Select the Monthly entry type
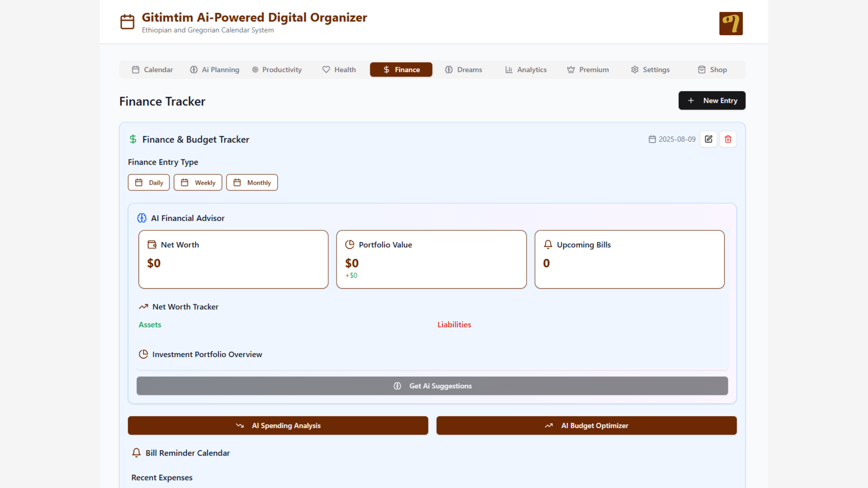 tap(252, 183)
